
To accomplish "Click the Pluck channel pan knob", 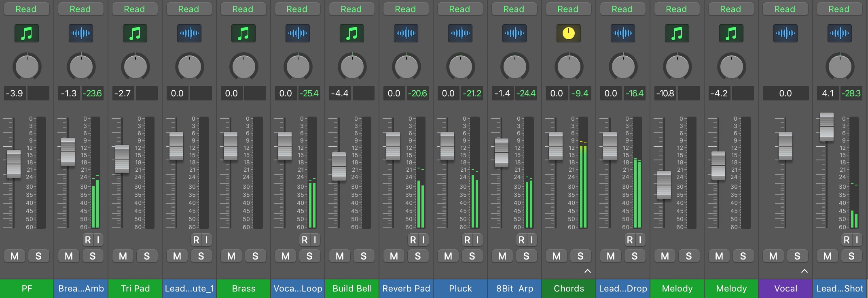I will [460, 66].
